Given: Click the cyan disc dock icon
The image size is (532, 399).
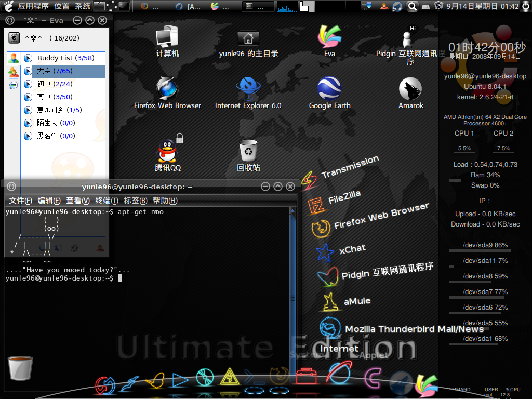Looking at the screenshot, I should [x=205, y=377].
